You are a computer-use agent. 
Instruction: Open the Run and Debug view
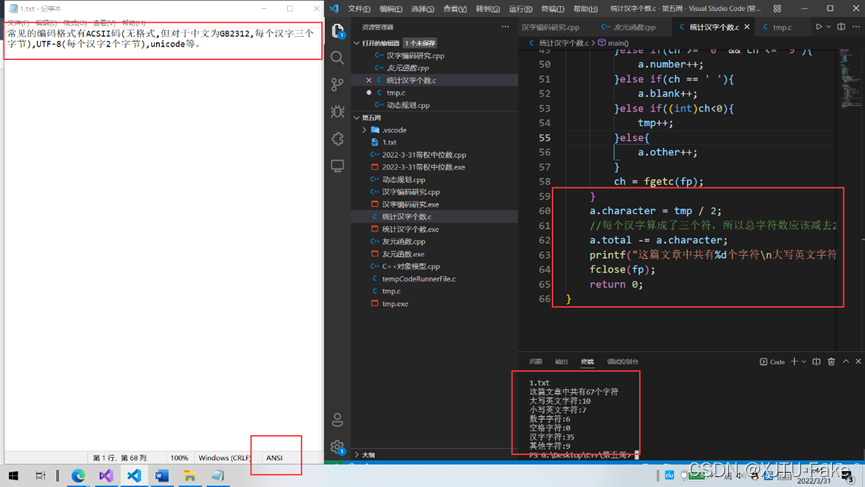338,111
